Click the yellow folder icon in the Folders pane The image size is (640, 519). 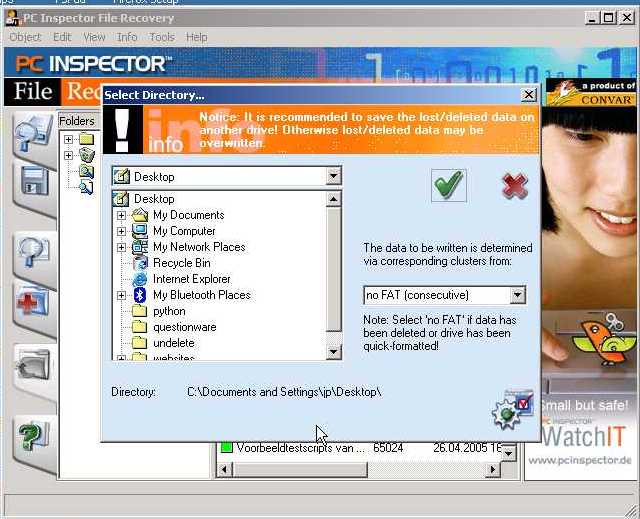[x=87, y=139]
